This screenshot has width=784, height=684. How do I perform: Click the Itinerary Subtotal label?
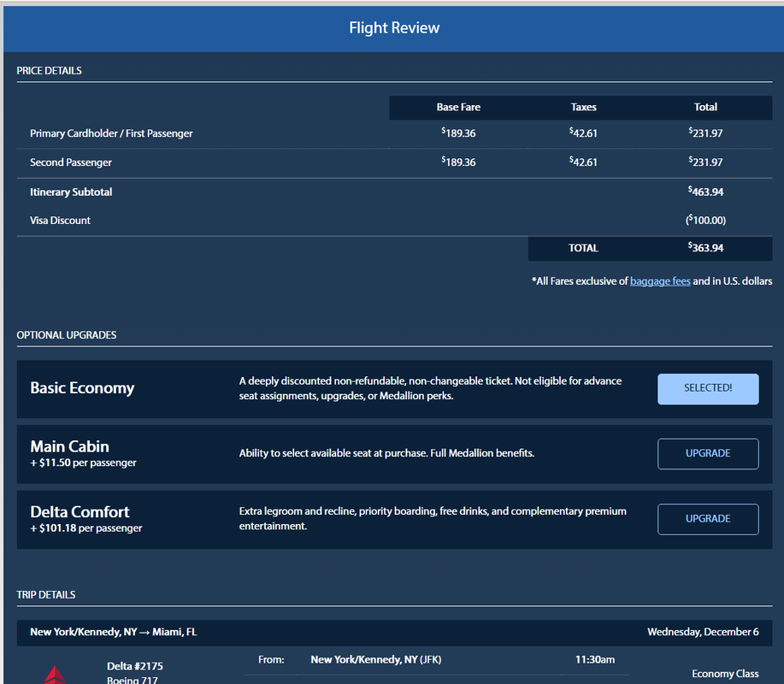[x=71, y=192]
